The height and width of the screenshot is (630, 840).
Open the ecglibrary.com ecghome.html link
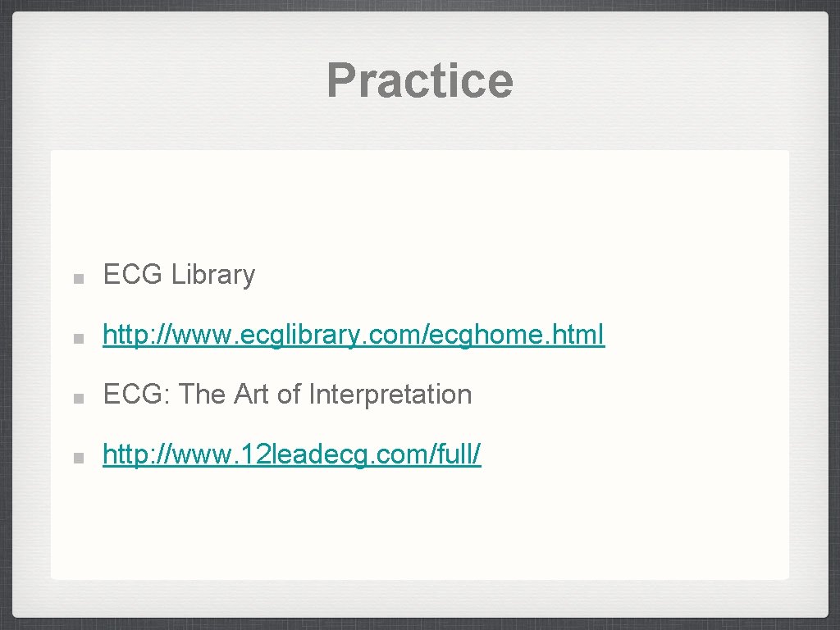tap(353, 335)
